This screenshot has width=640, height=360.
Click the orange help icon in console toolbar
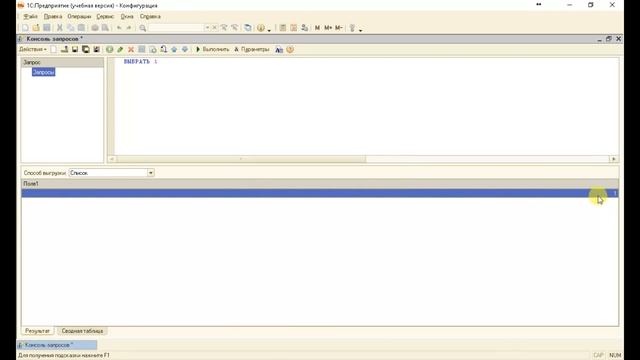[290, 49]
